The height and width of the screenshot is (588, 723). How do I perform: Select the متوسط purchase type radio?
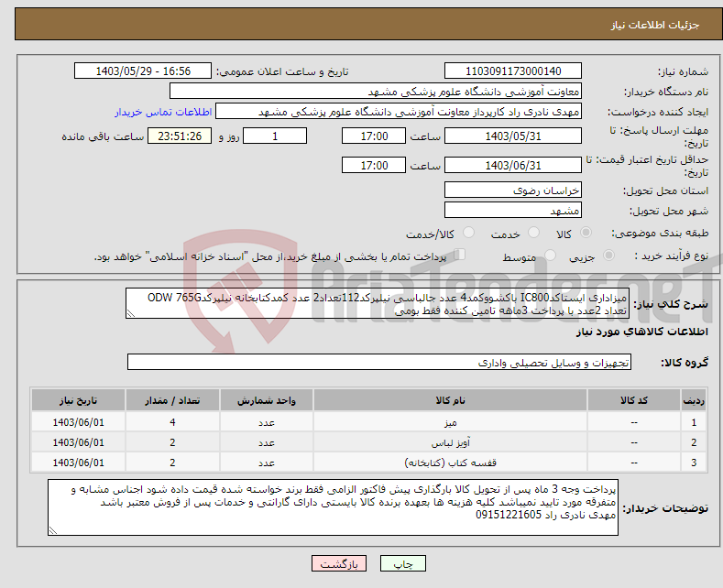click(x=550, y=255)
